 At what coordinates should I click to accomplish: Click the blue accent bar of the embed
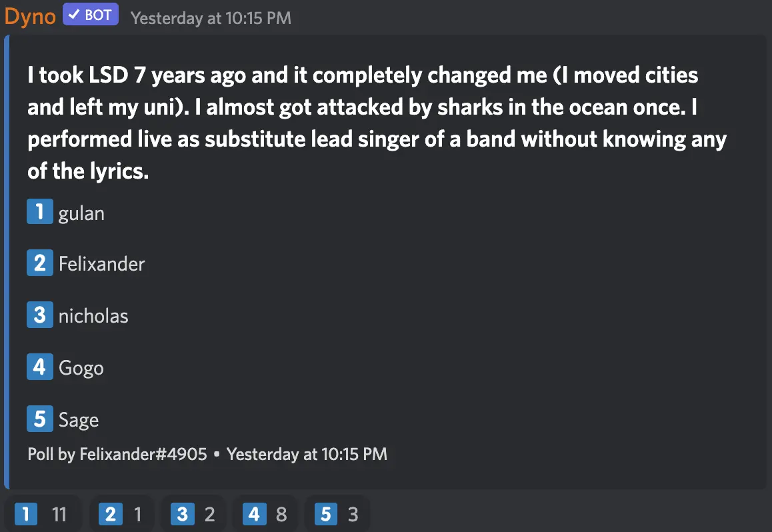click(6, 261)
